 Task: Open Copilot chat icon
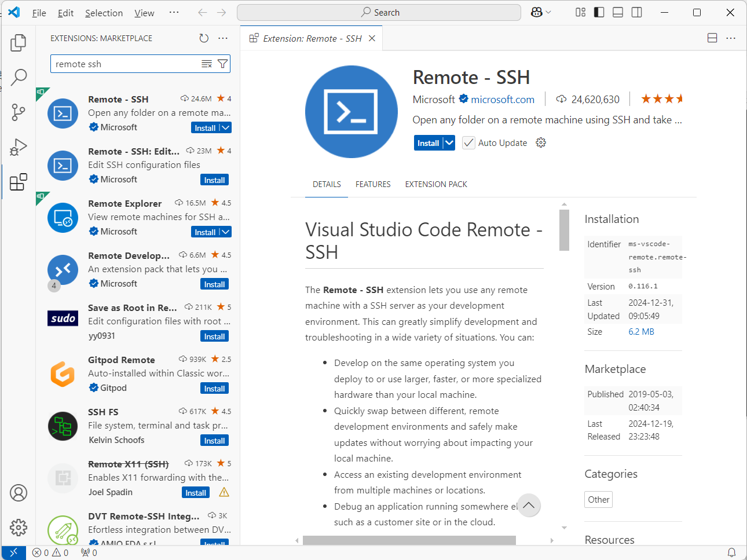coord(536,12)
